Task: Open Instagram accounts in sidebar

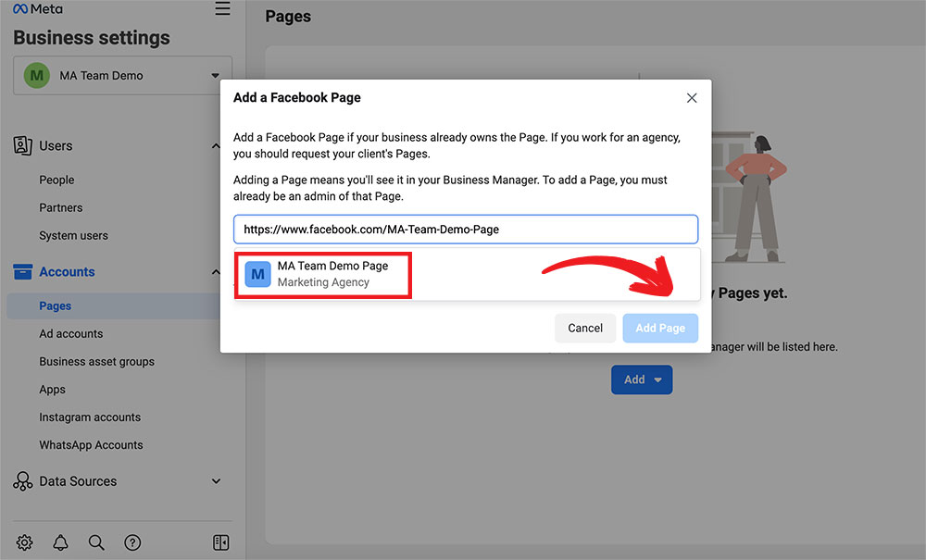Action: (90, 417)
